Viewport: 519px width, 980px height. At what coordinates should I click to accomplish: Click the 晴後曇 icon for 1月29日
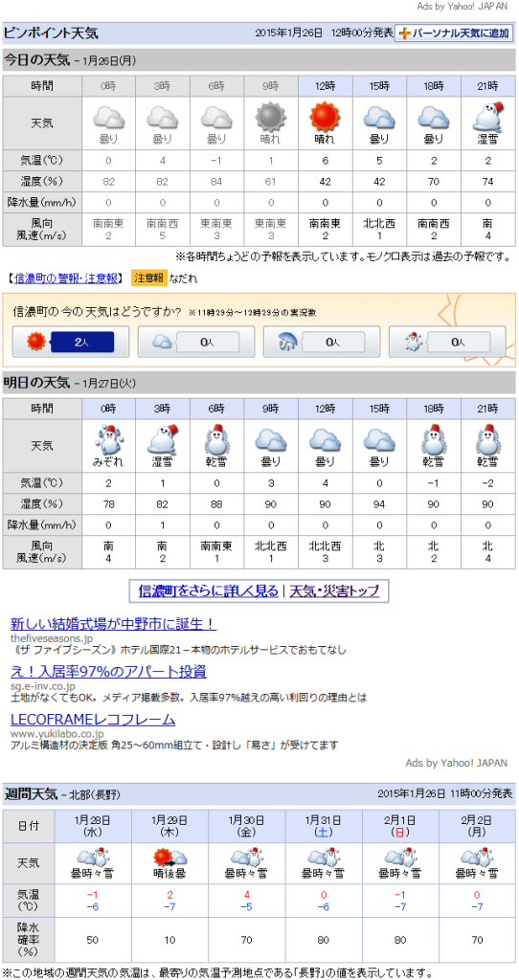[x=169, y=857]
